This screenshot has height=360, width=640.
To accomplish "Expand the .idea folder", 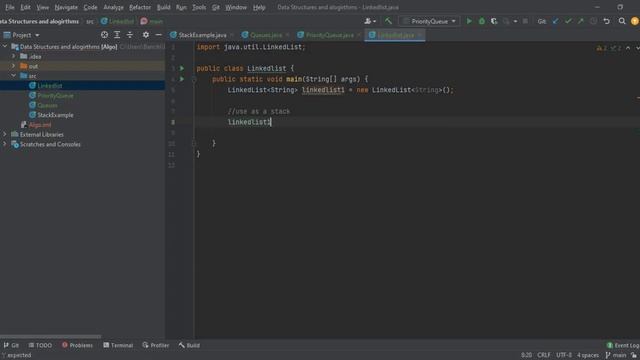I will pos(13,56).
